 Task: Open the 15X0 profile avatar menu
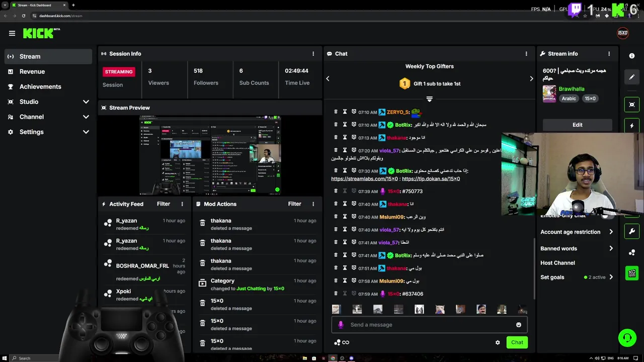click(623, 33)
